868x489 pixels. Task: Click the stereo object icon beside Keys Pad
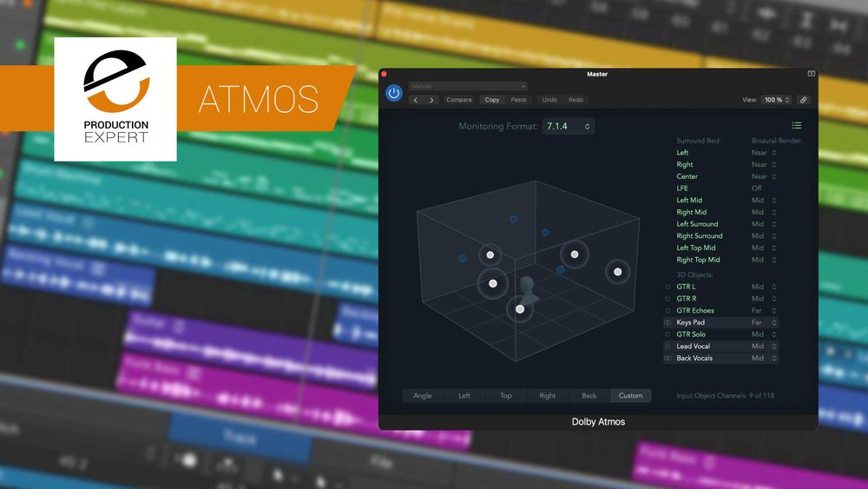pos(667,322)
